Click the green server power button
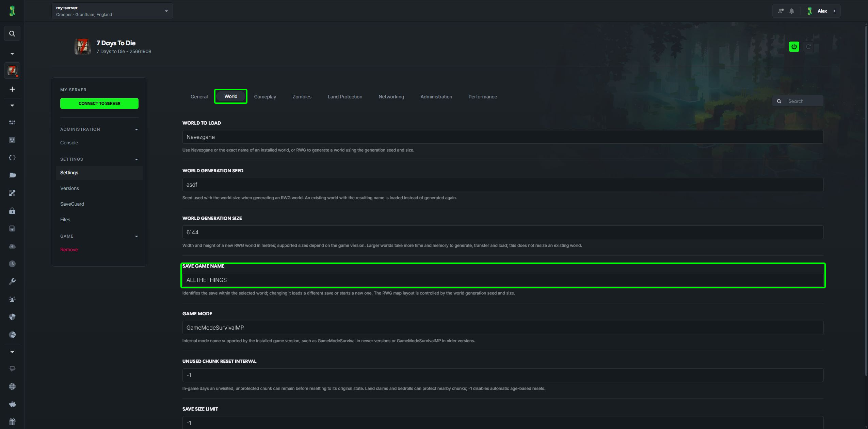Viewport: 868px width, 429px height. tap(794, 47)
